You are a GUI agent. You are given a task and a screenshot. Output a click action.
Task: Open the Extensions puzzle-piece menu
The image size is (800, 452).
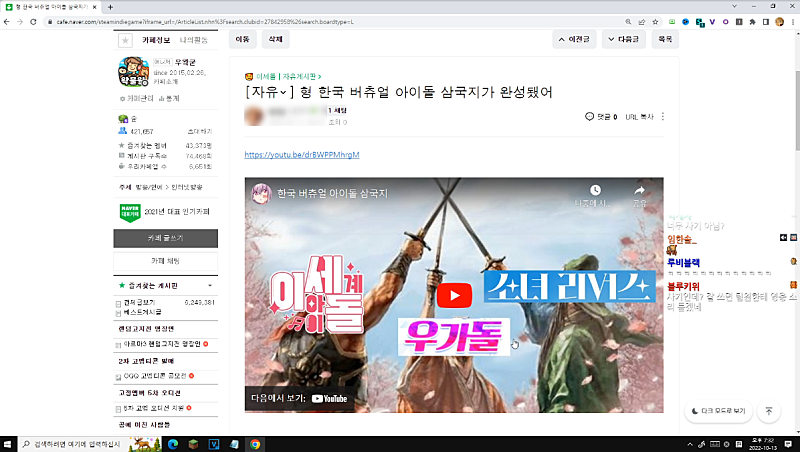point(753,22)
